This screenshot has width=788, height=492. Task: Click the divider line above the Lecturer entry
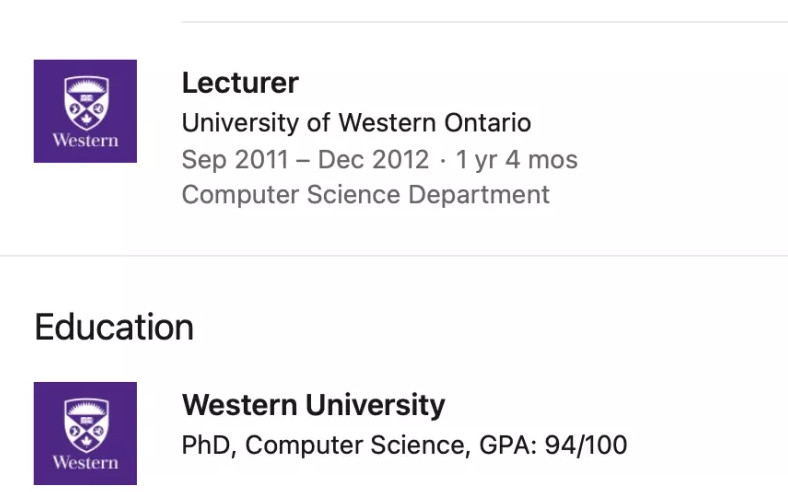pos(484,22)
